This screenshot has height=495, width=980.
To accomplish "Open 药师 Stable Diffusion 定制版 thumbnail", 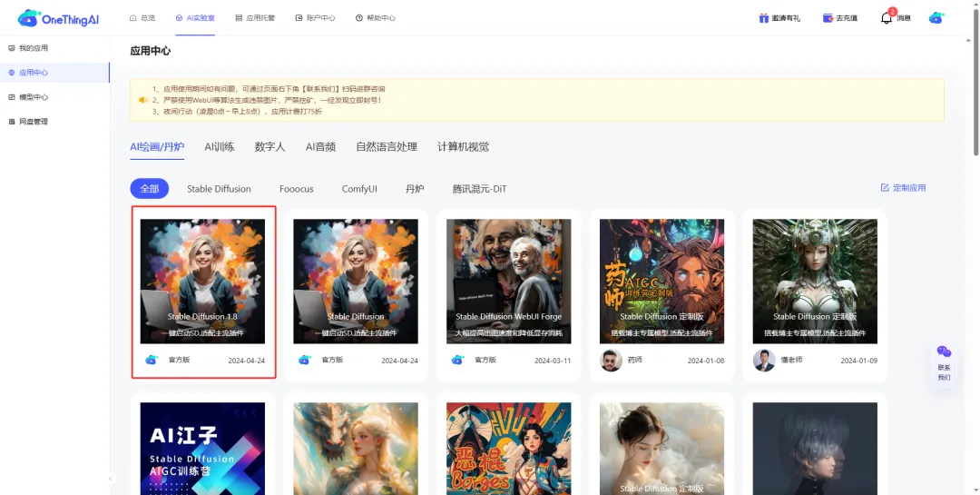I will pos(661,281).
